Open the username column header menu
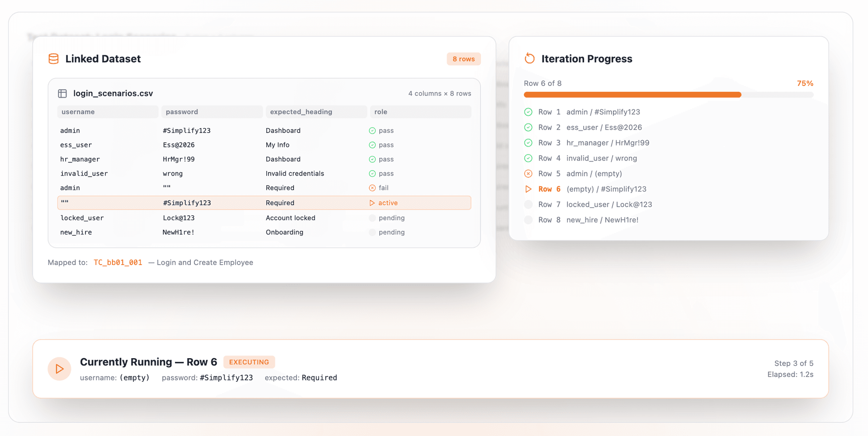 pos(107,112)
